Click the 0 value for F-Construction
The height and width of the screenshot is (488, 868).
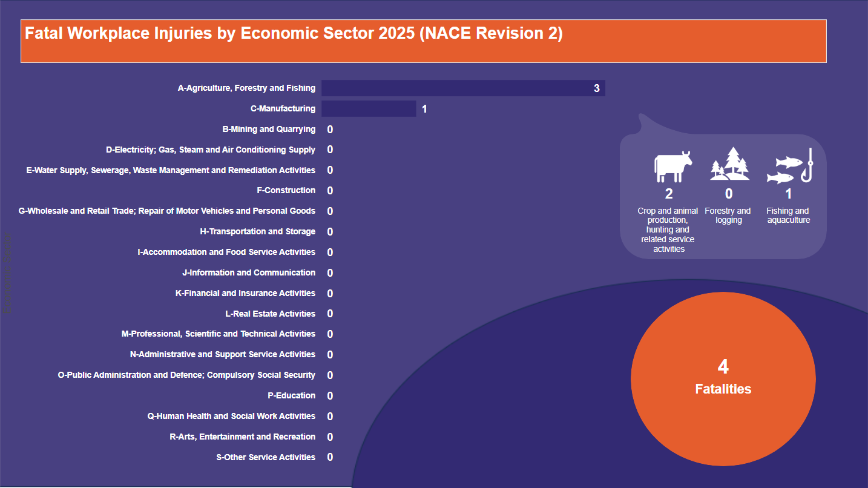(x=330, y=191)
